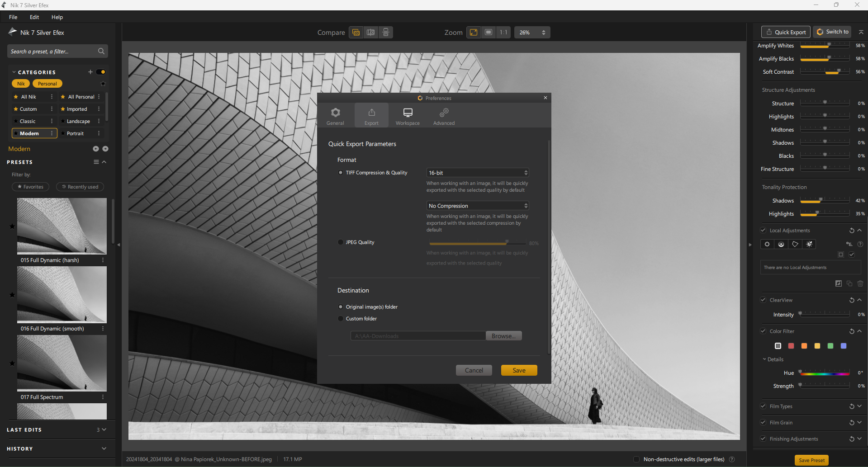This screenshot has height=467, width=868.
Task: Open the Edit menu
Action: (34, 17)
